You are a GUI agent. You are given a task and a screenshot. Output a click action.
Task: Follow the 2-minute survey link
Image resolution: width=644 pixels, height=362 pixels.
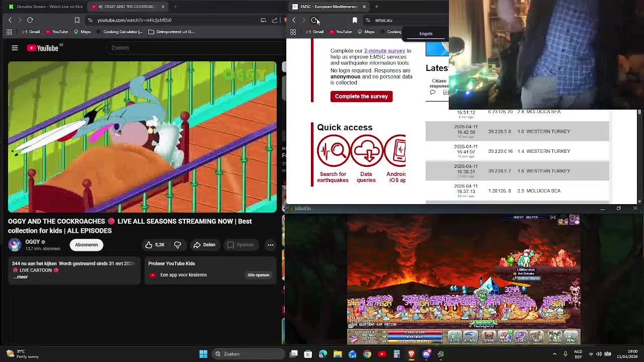[x=384, y=51]
